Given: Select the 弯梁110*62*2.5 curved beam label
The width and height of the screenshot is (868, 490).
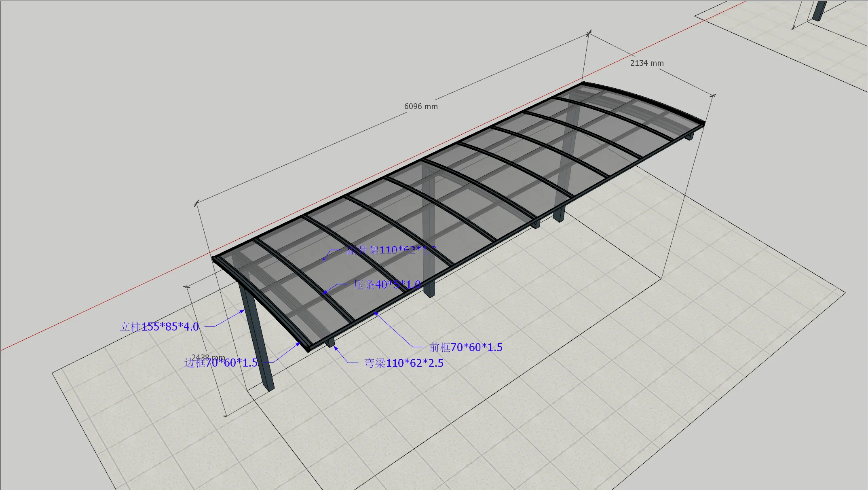Looking at the screenshot, I should tap(404, 363).
